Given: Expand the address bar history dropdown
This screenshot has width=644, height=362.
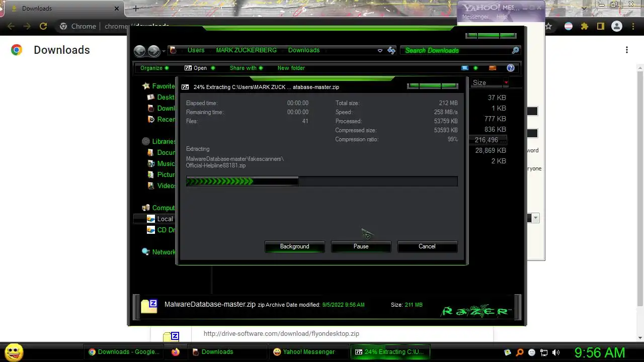Looking at the screenshot, I should click(380, 50).
